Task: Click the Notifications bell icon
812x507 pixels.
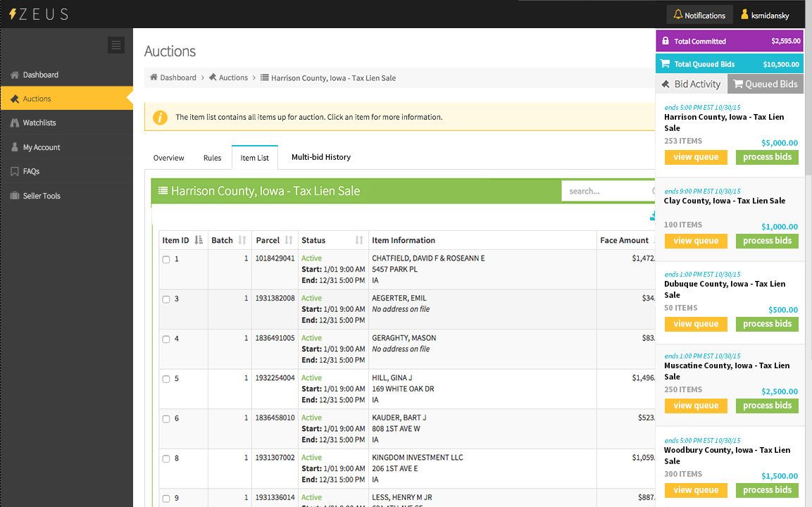Action: 678,15
